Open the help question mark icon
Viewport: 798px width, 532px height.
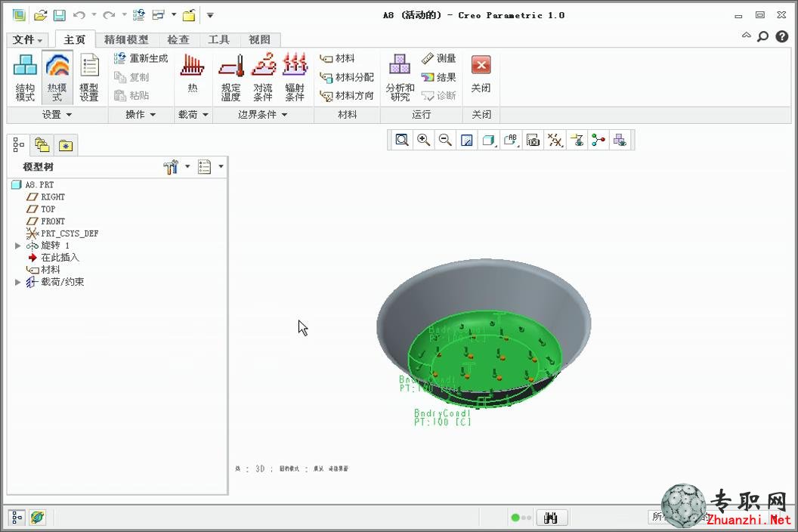(x=782, y=36)
